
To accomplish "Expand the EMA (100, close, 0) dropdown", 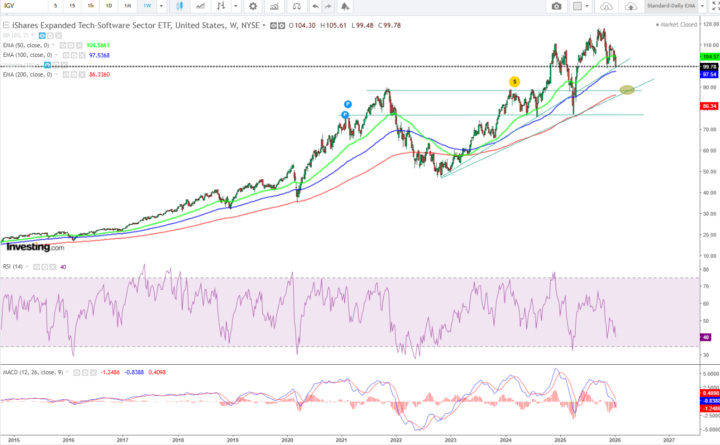I will pos(56,55).
